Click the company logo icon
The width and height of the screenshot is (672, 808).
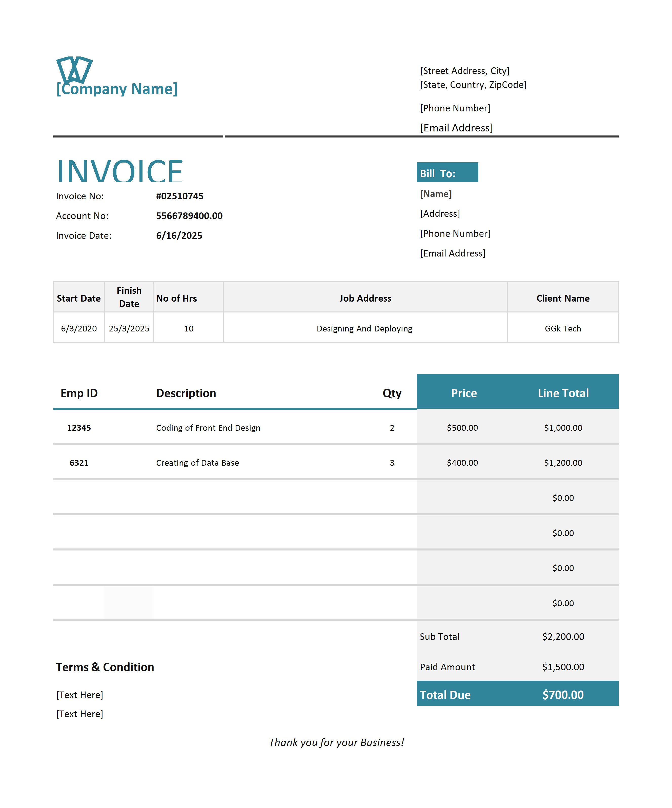(74, 70)
